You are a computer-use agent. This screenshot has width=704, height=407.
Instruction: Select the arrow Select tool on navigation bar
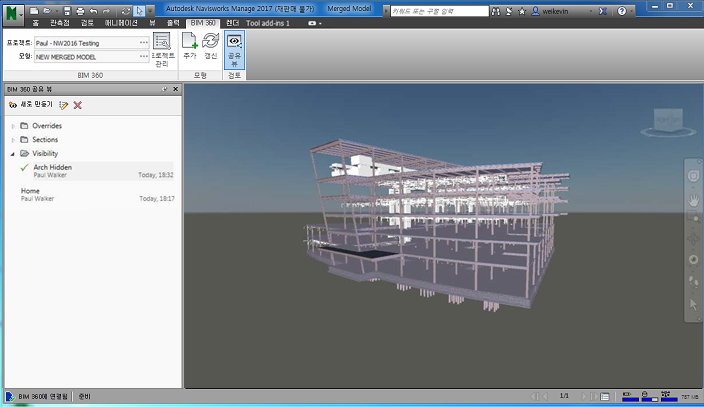(694, 304)
